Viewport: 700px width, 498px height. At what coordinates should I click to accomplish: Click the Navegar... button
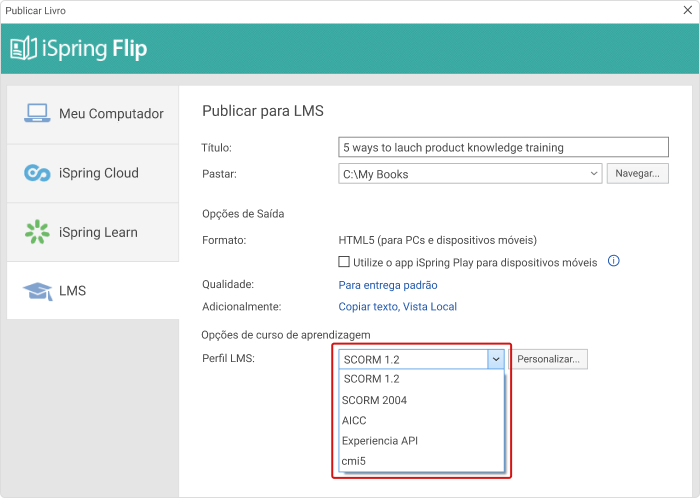[638, 174]
